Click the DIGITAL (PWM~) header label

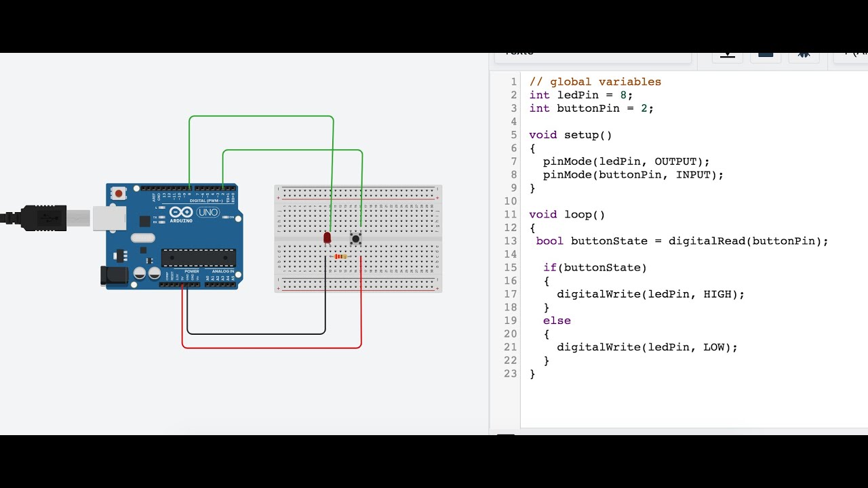click(x=207, y=201)
